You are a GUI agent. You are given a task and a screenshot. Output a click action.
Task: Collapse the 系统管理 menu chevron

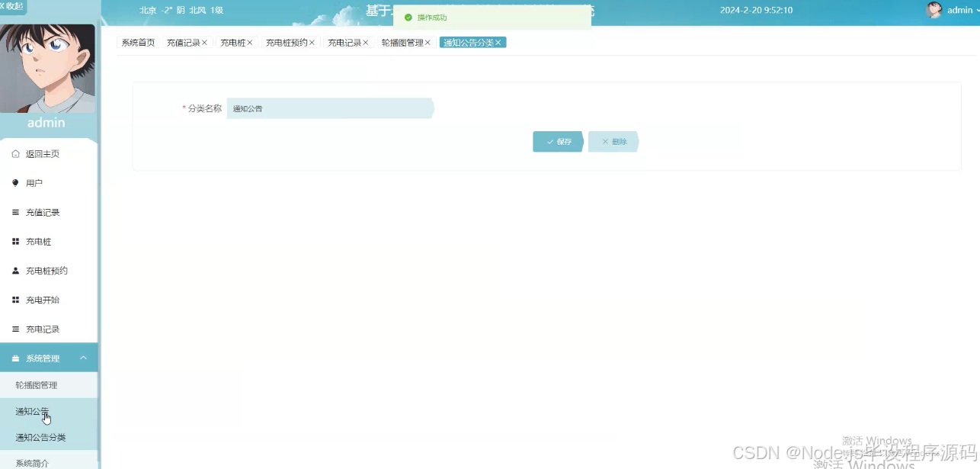tap(83, 358)
